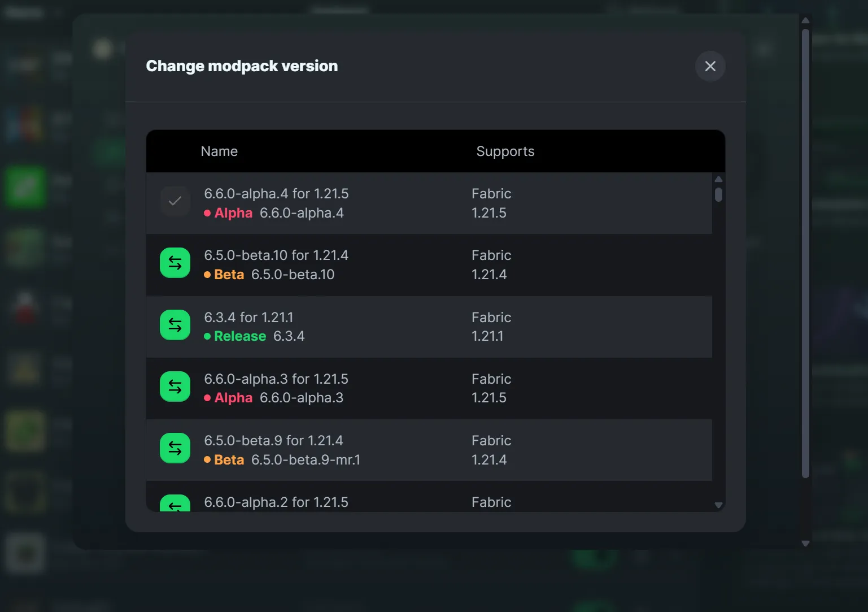Click the 6.5.0-beta.10 for 1.21.4 title
Viewport: 868px width, 612px height.
click(x=276, y=255)
